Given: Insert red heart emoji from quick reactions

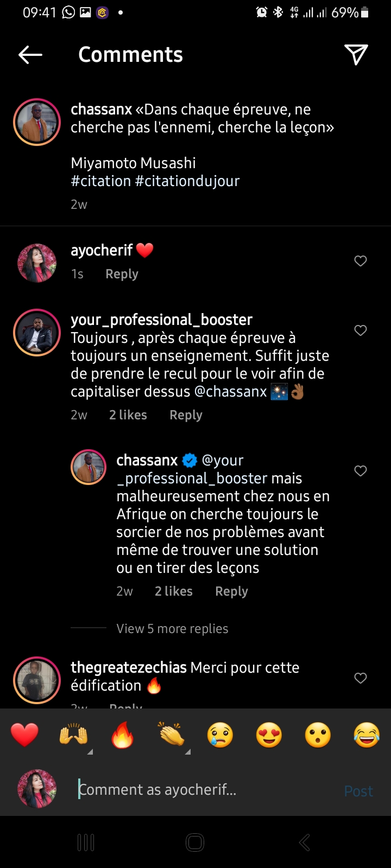Looking at the screenshot, I should coord(25,736).
